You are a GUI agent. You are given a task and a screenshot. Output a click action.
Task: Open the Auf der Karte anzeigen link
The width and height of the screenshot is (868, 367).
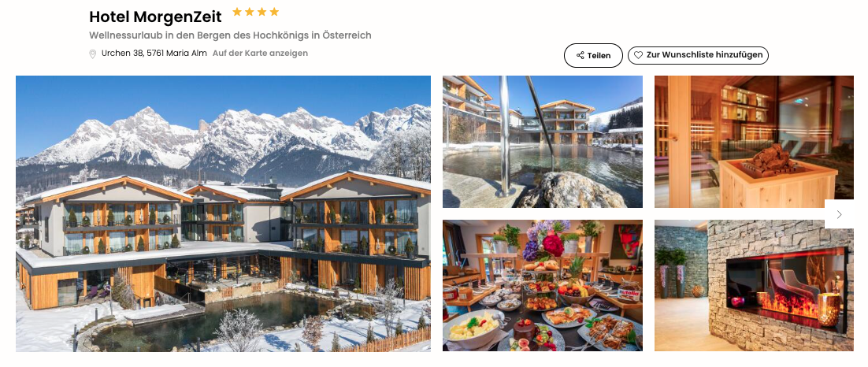point(260,53)
